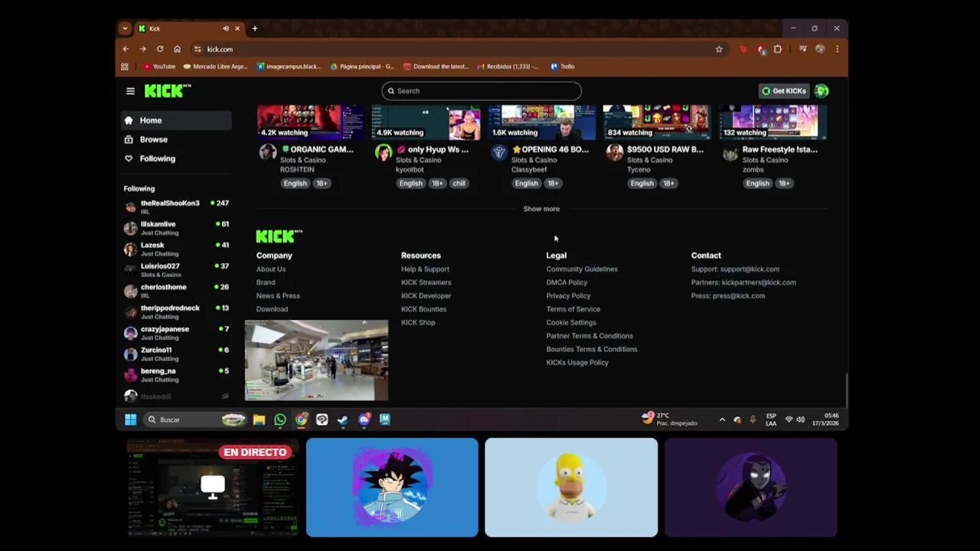Open WhatsApp from the taskbar
This screenshot has height=551, width=980.
click(280, 419)
